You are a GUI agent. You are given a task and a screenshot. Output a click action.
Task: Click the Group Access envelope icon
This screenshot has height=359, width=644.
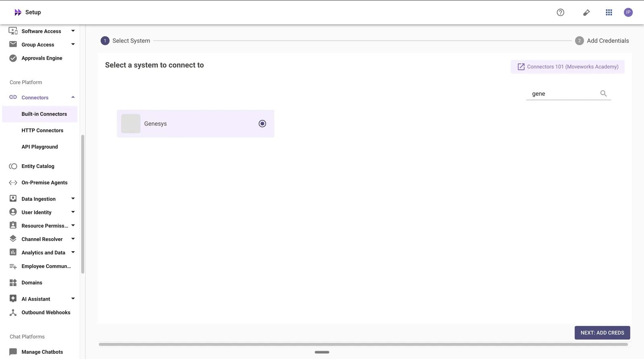coord(13,44)
